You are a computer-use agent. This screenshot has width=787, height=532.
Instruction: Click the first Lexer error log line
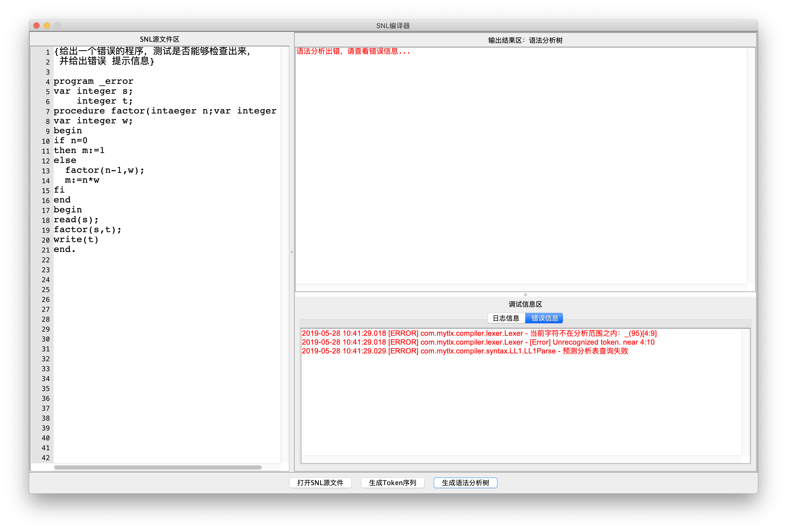point(479,333)
